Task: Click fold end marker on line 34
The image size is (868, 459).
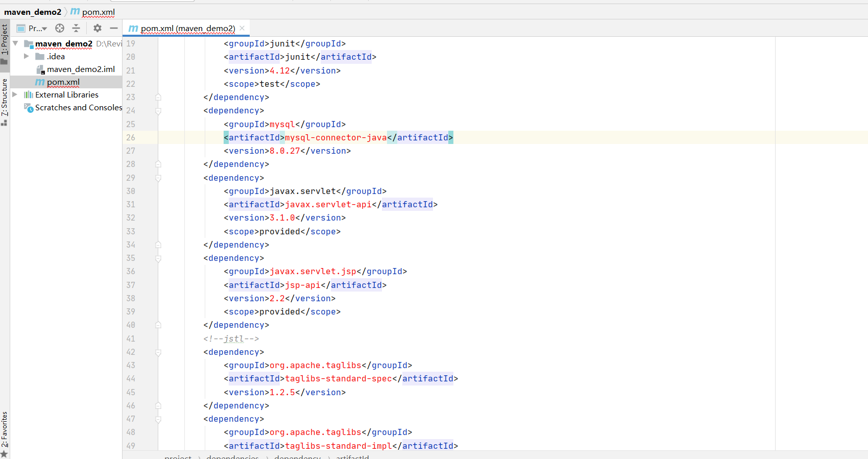Action: [158, 245]
